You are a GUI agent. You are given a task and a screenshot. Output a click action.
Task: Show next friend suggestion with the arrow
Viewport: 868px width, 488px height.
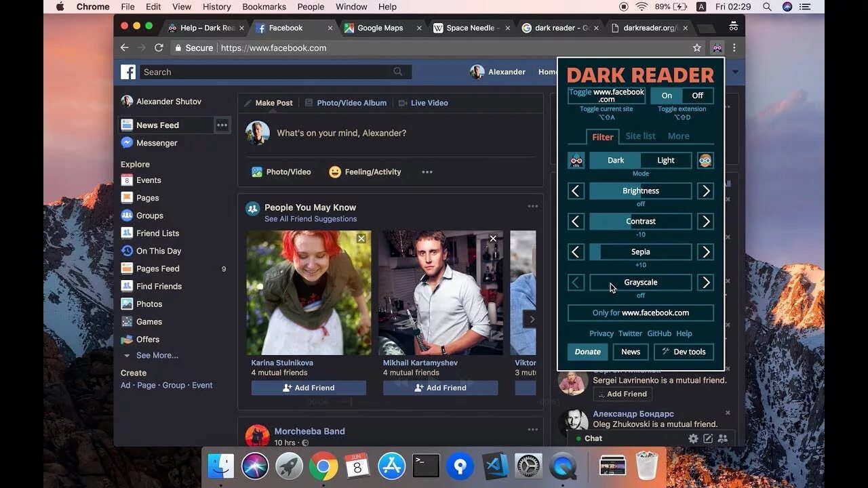531,319
